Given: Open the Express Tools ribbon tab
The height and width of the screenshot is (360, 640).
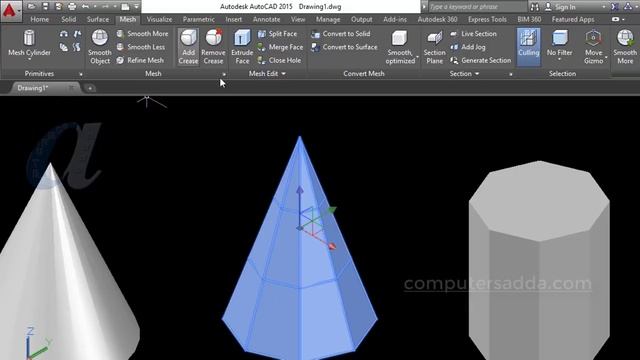Looking at the screenshot, I should click(x=487, y=19).
